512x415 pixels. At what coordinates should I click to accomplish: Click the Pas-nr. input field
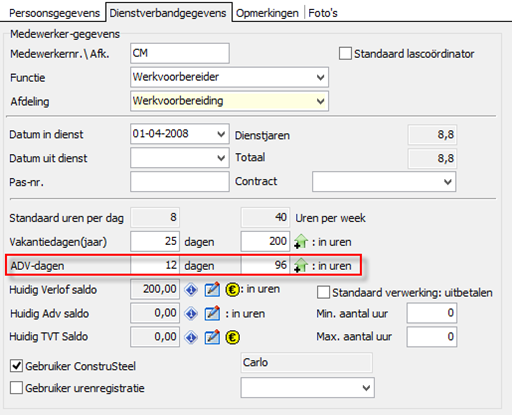pyautogui.click(x=180, y=182)
